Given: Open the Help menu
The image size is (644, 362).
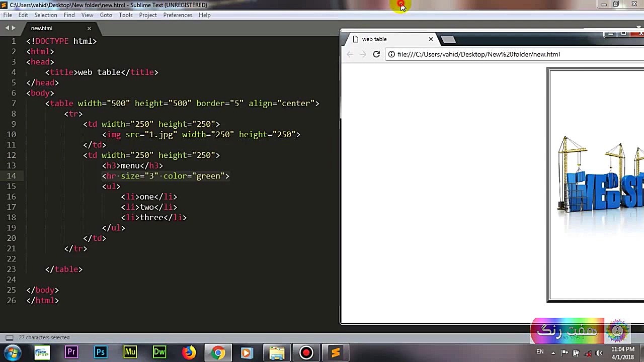Looking at the screenshot, I should point(204,15).
